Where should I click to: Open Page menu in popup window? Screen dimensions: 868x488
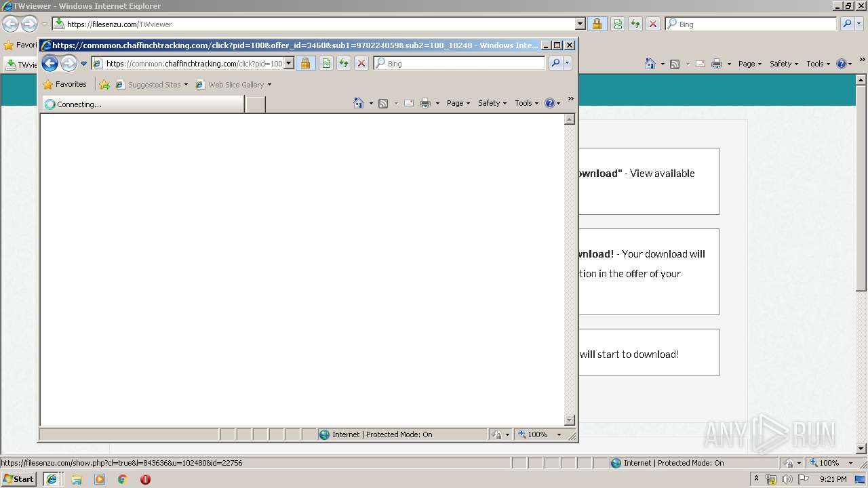pyautogui.click(x=458, y=103)
